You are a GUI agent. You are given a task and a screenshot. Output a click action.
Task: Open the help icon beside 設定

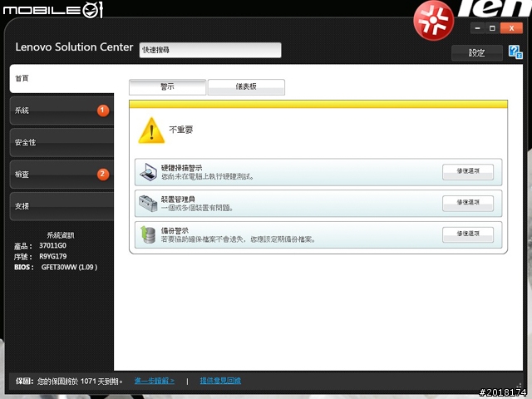coord(515,52)
